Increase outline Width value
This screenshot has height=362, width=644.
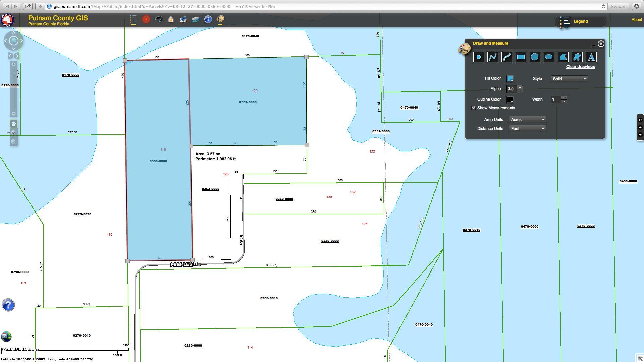(564, 98)
